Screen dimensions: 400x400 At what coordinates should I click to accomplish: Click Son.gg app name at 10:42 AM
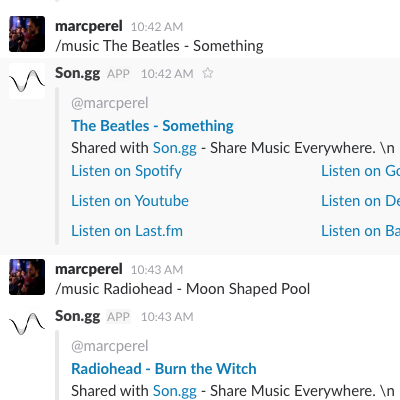tap(78, 73)
